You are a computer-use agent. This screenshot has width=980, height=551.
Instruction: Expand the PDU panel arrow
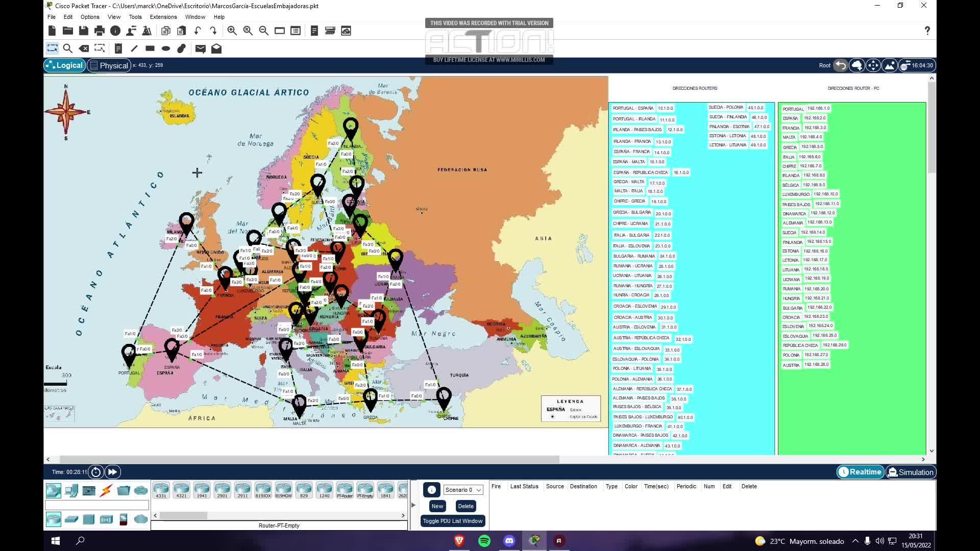413,505
